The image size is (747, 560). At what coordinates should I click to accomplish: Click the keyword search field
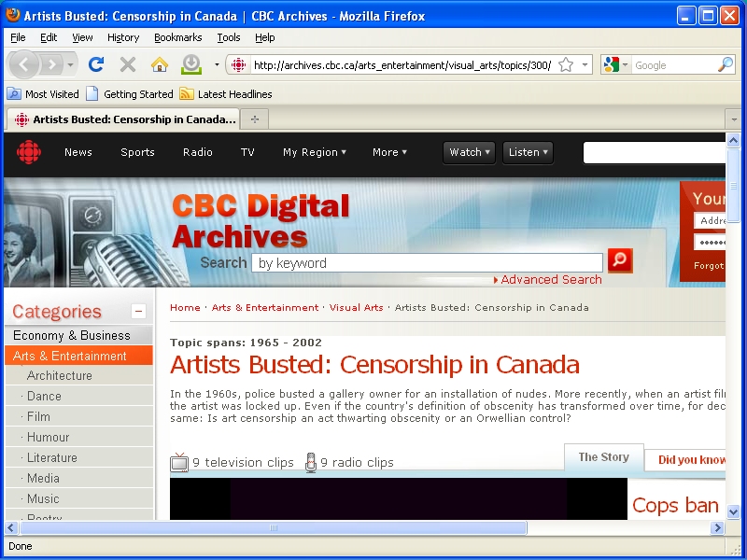[x=427, y=263]
